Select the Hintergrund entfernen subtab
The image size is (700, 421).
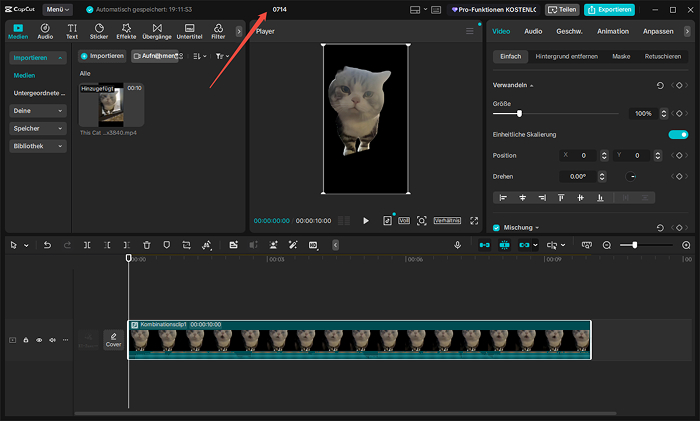[567, 56]
